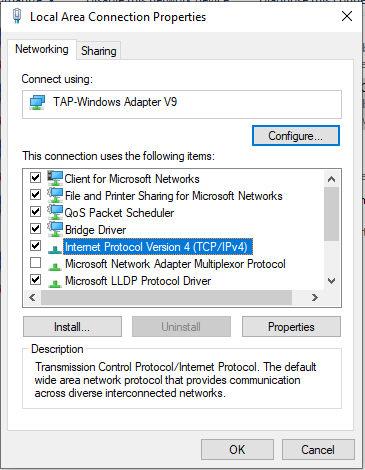365x470 pixels.
Task: Select the Internet Protocol Version 4 icon
Action: [x=55, y=249]
